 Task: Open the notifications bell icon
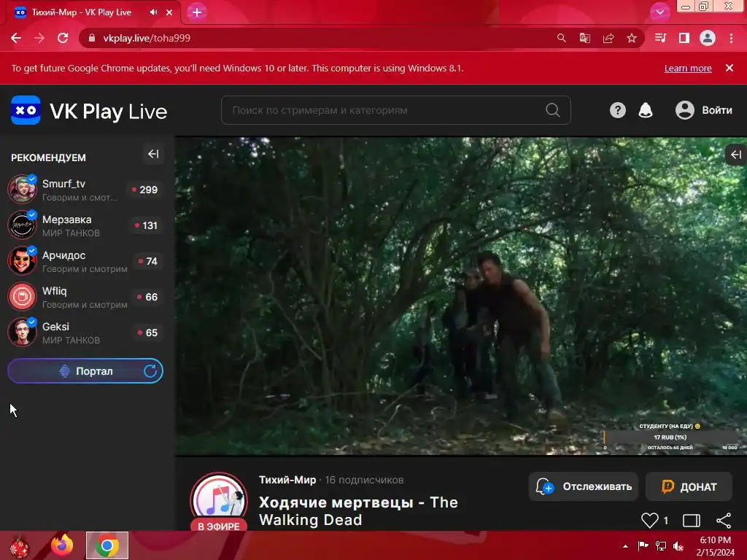pos(645,111)
